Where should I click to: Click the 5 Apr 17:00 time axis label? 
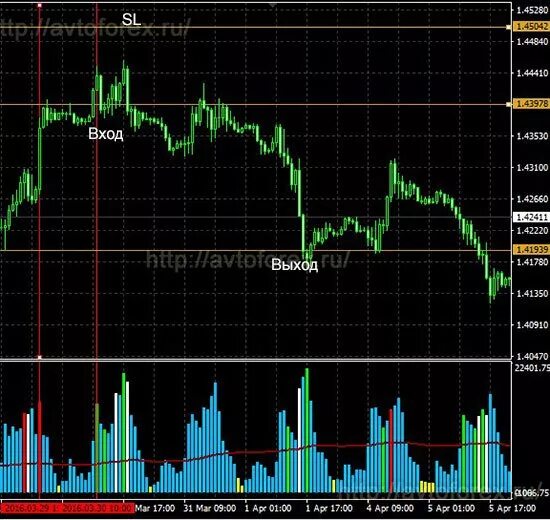(x=512, y=508)
